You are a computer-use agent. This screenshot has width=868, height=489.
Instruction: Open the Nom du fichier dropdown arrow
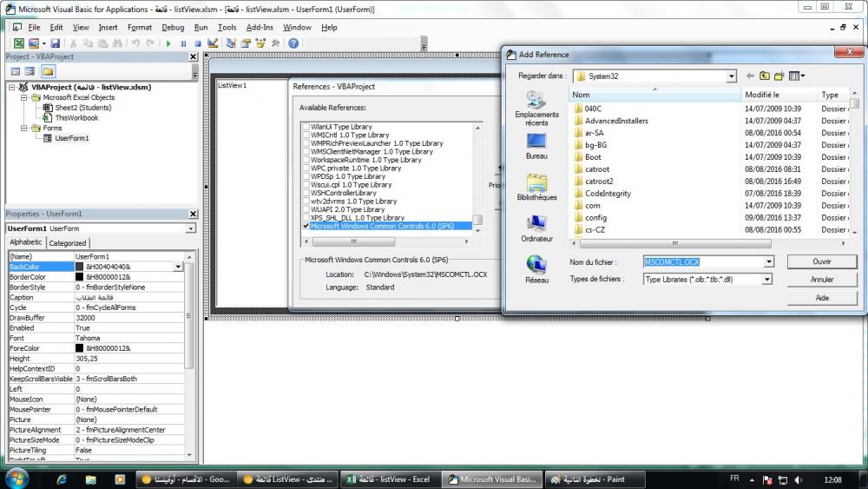(x=769, y=262)
